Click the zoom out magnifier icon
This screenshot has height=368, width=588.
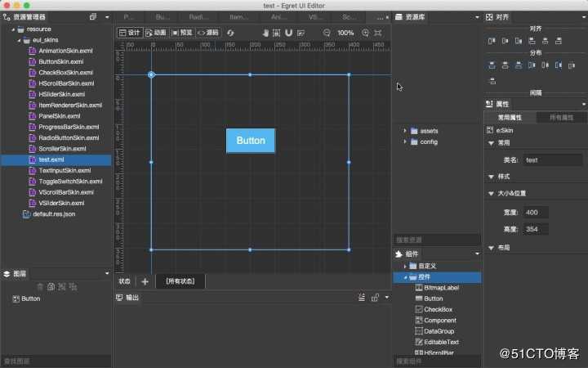point(327,33)
